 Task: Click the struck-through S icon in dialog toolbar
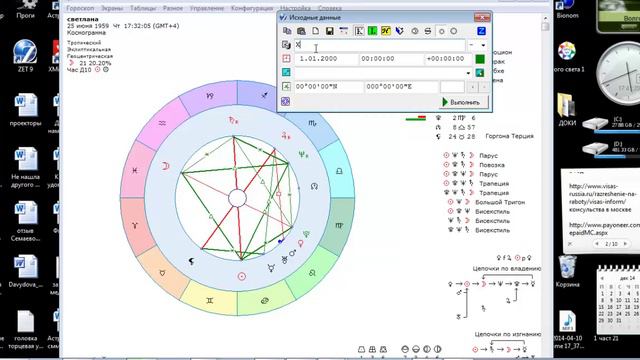pos(428,31)
